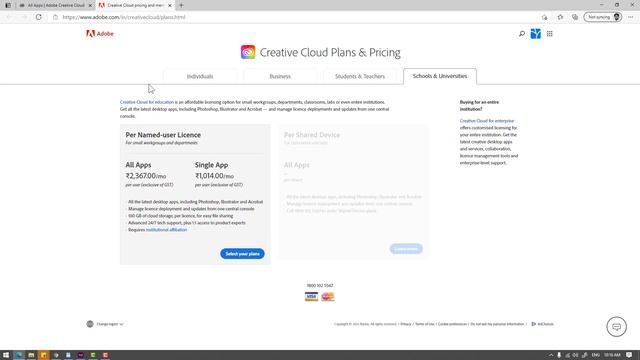The image size is (640, 360).
Task: Open browser Collections icon
Action: [575, 17]
